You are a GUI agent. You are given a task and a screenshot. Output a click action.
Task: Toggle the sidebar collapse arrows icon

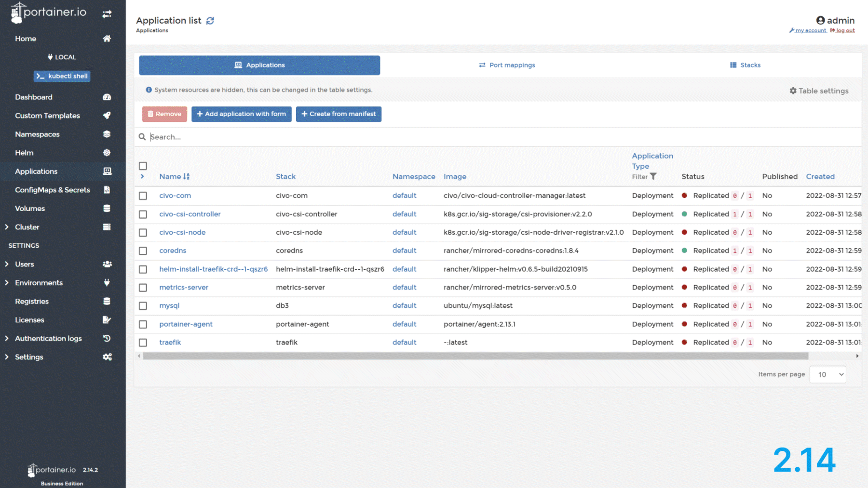[x=107, y=14]
